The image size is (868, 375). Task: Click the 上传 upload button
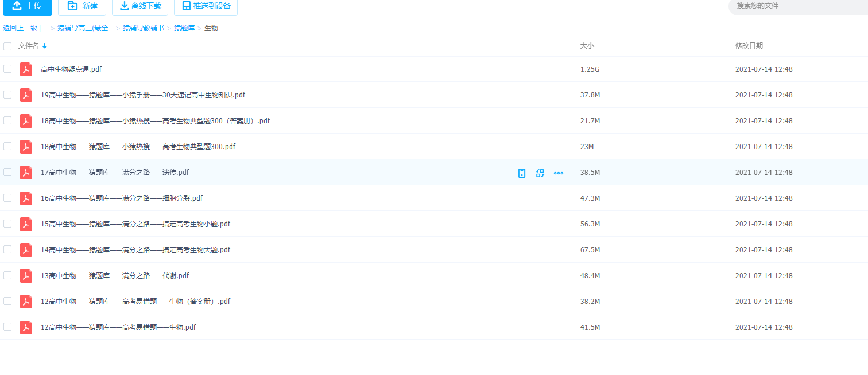27,6
